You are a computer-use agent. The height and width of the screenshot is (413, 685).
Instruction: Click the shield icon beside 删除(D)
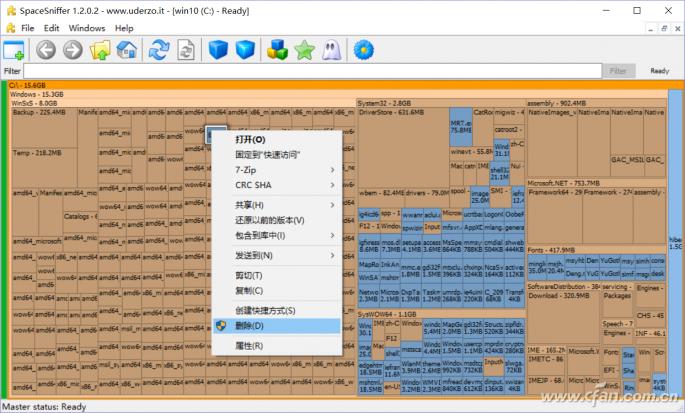pyautogui.click(x=221, y=326)
